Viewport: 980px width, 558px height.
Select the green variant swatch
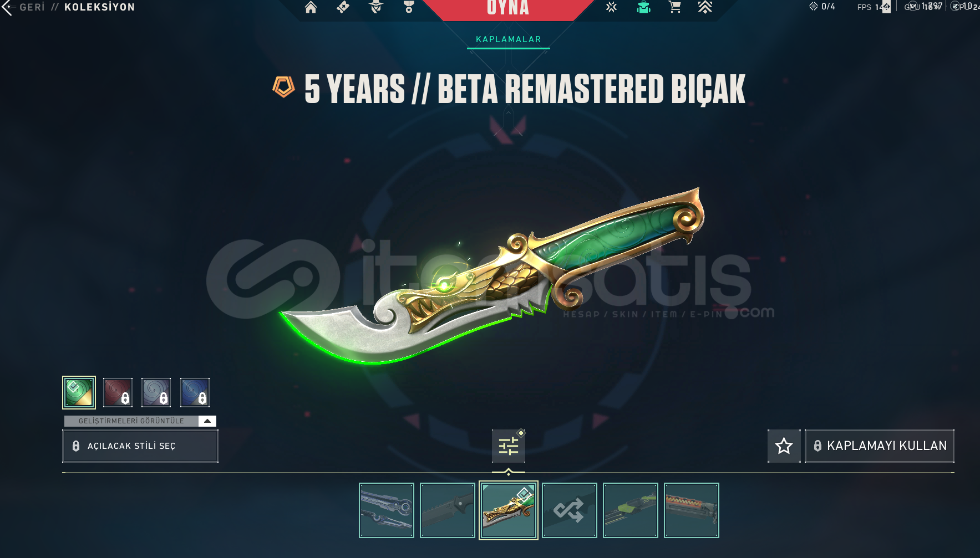[79, 392]
